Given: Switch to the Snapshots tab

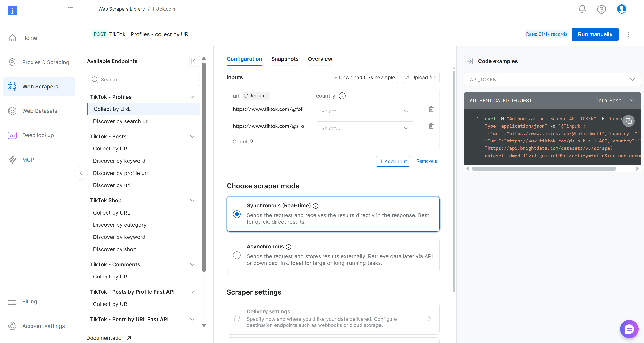Looking at the screenshot, I should pyautogui.click(x=285, y=59).
